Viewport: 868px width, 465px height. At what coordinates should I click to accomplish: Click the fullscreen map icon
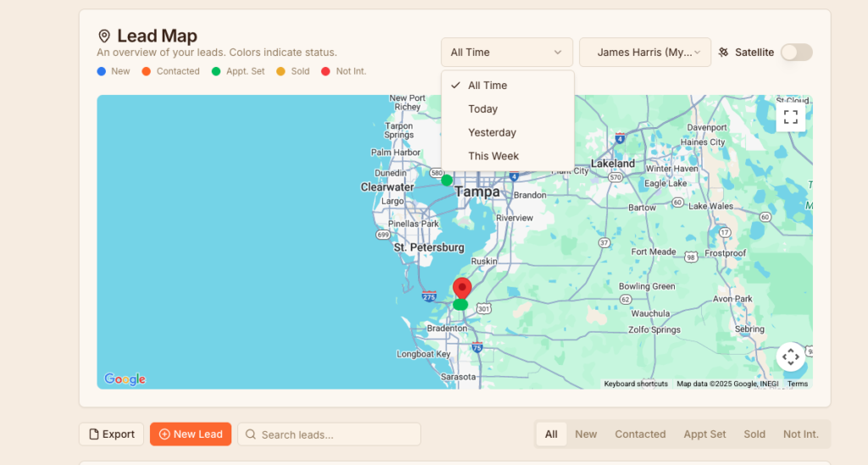790,117
